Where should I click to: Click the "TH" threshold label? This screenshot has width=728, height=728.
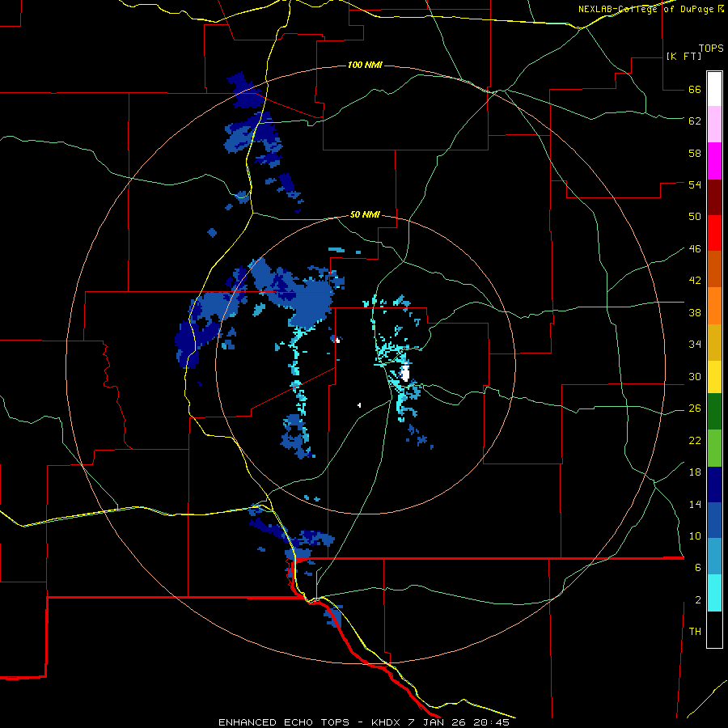pyautogui.click(x=695, y=632)
